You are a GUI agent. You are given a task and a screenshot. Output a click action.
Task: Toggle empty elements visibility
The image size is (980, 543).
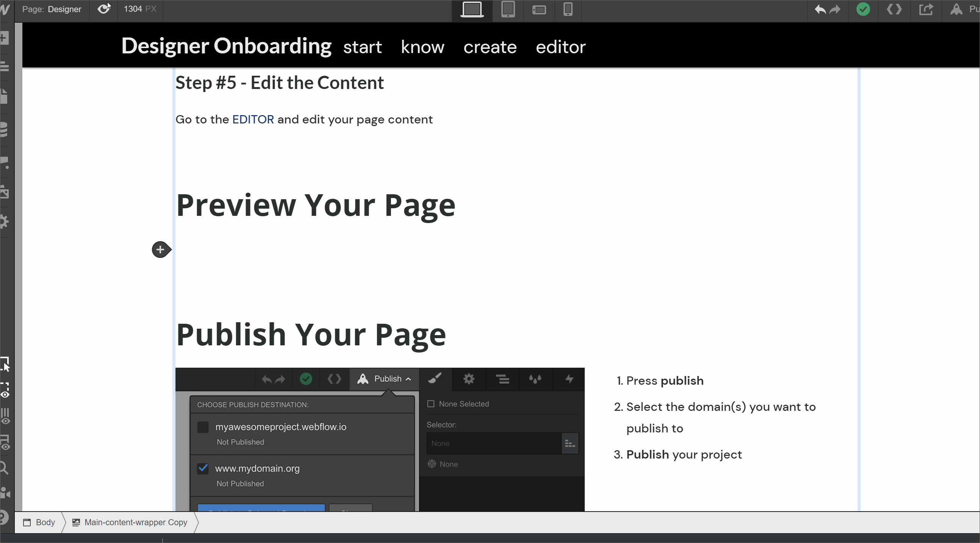(x=5, y=442)
